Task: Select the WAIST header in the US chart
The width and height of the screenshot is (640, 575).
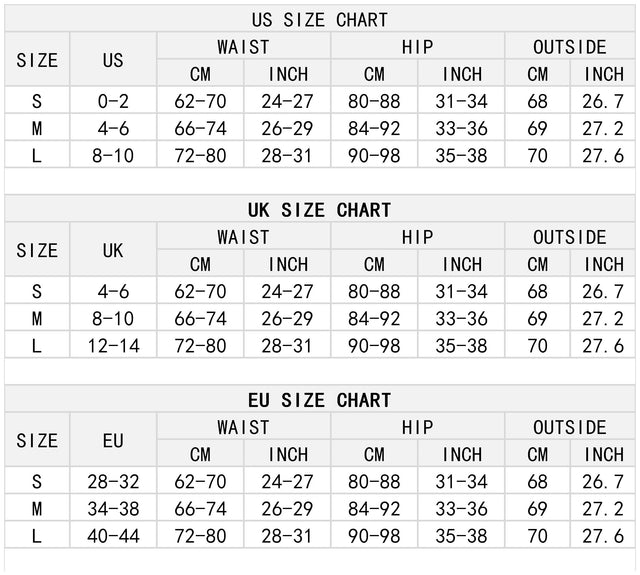Action: 243,47
